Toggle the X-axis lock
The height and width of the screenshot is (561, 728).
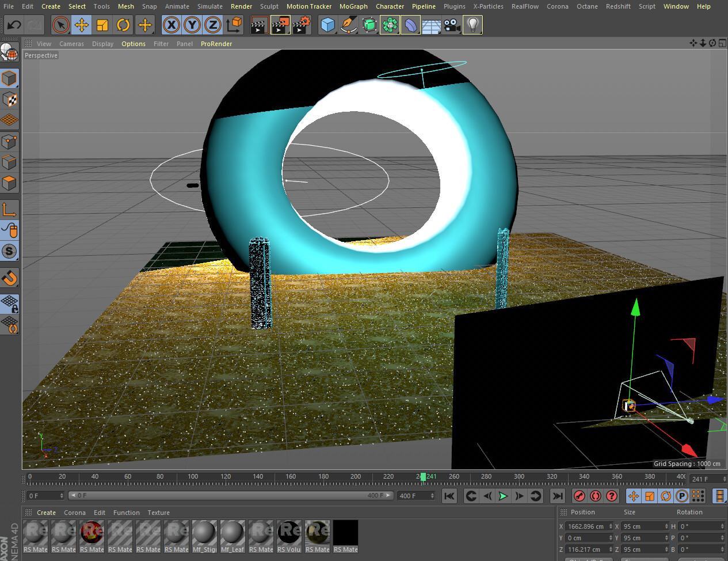coord(171,25)
